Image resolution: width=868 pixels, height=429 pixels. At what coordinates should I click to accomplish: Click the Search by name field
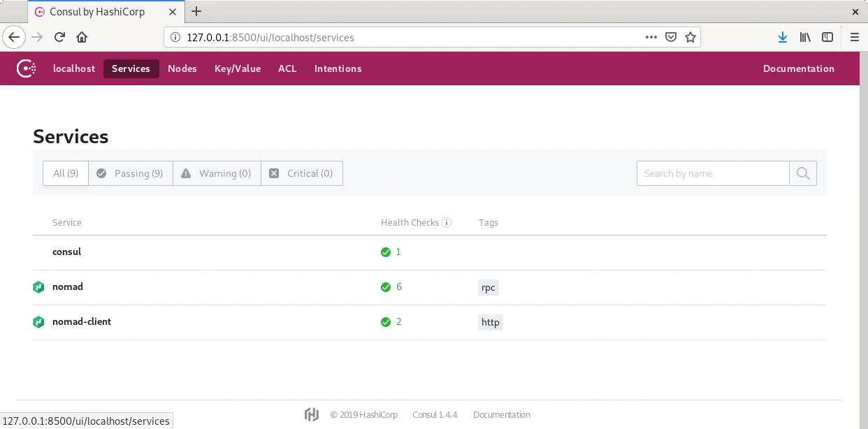713,173
